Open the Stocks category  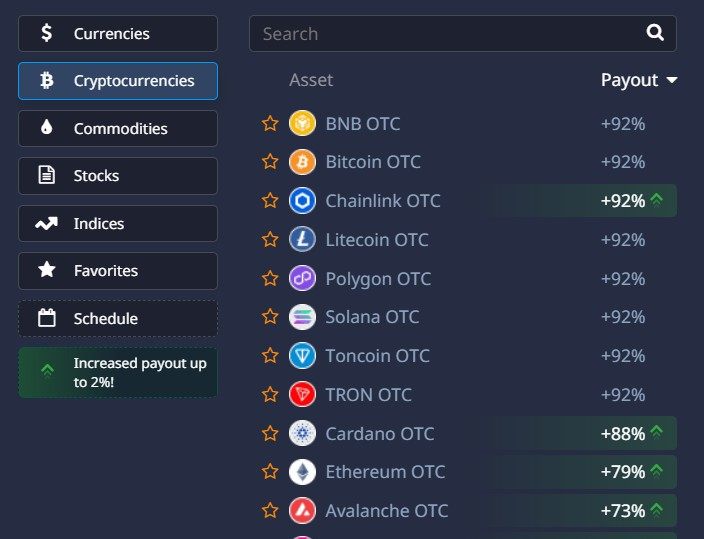point(118,176)
